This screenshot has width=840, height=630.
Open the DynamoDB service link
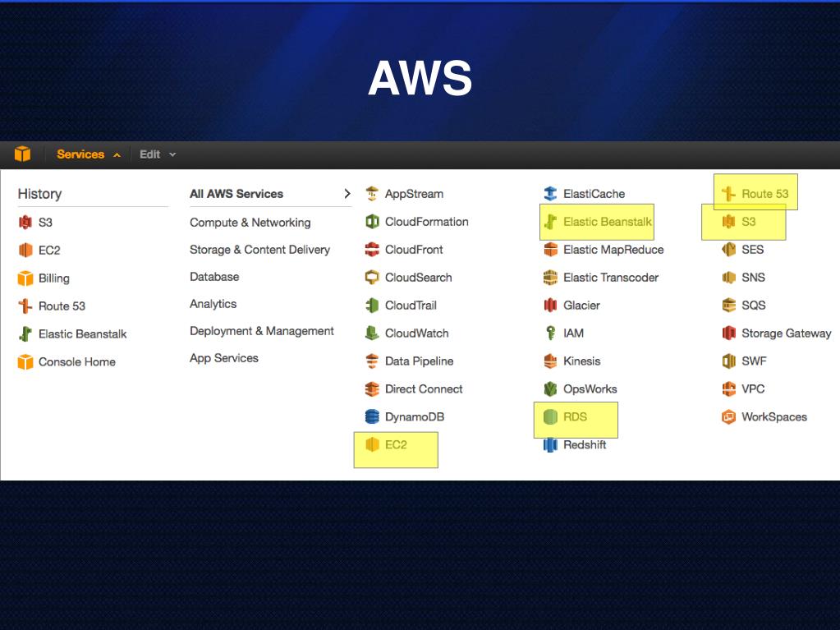pos(414,416)
